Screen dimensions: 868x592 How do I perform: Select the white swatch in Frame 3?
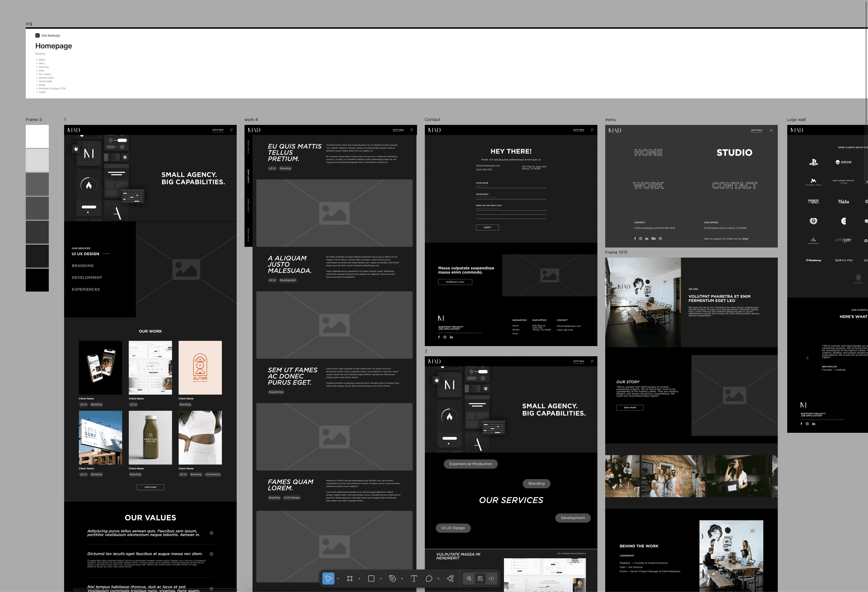(37, 136)
